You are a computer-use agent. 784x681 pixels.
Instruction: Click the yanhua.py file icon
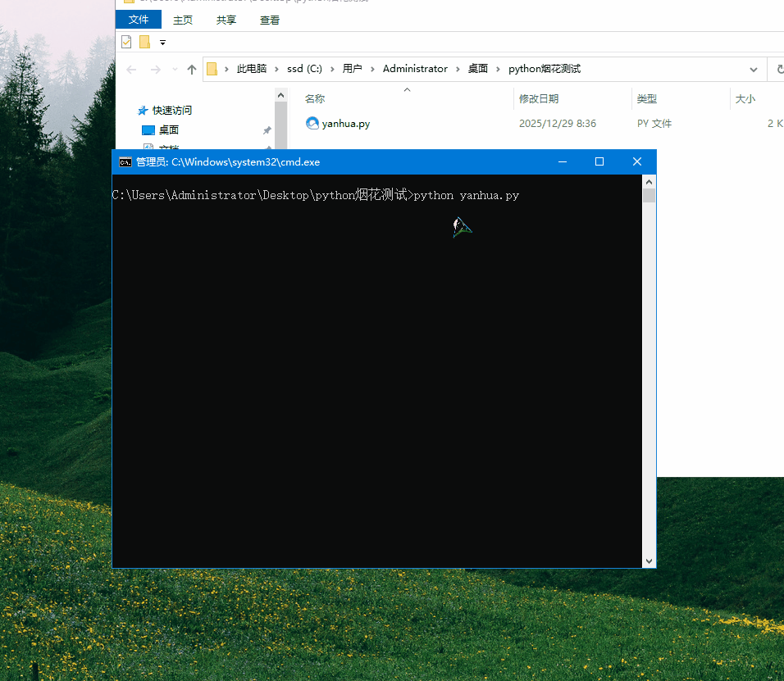pyautogui.click(x=312, y=123)
